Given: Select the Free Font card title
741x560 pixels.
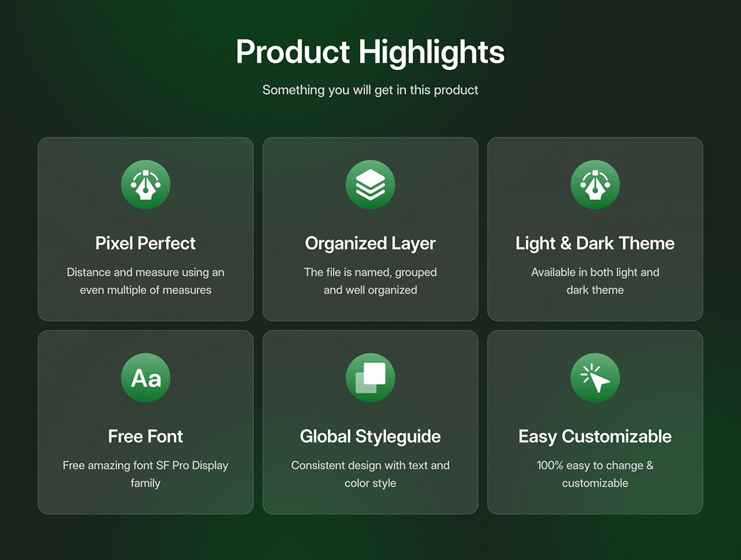Looking at the screenshot, I should pos(146,437).
